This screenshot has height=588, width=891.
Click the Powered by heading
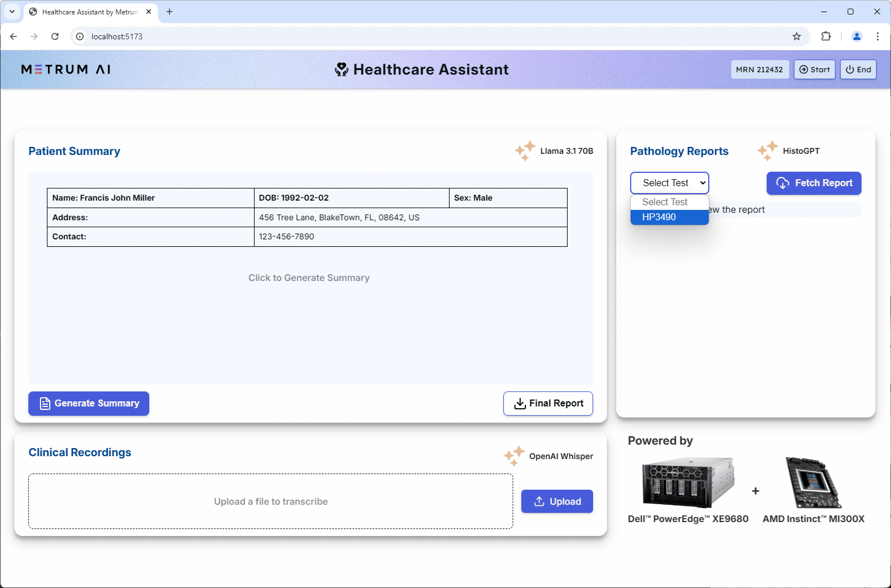[x=660, y=441]
